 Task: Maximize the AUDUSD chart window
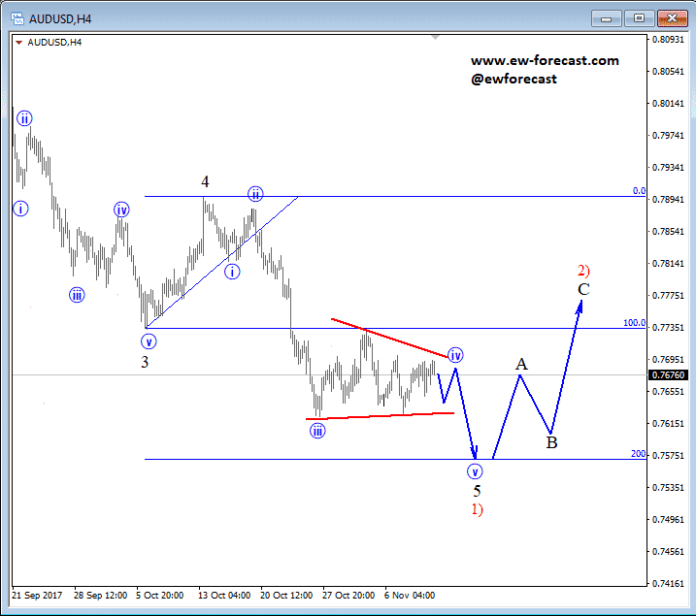tap(639, 18)
